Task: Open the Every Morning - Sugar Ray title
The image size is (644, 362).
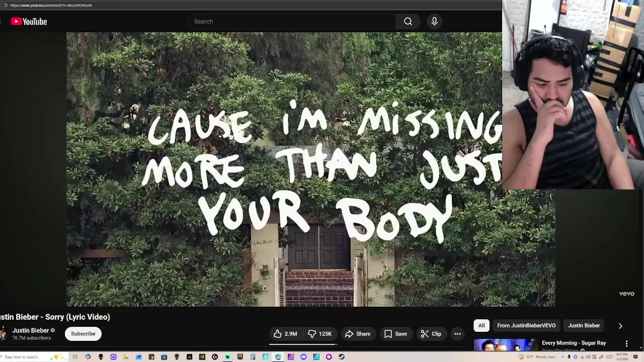Action: (x=574, y=343)
